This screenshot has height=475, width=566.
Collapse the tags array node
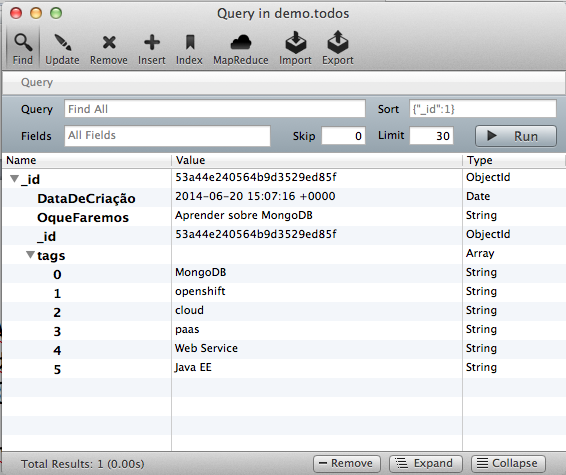pos(31,255)
